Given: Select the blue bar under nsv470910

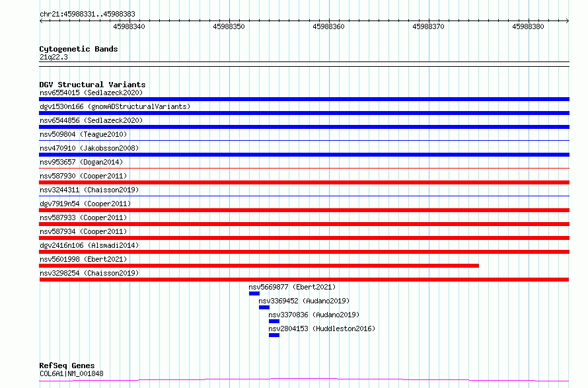Looking at the screenshot, I should pyautogui.click(x=304, y=155).
